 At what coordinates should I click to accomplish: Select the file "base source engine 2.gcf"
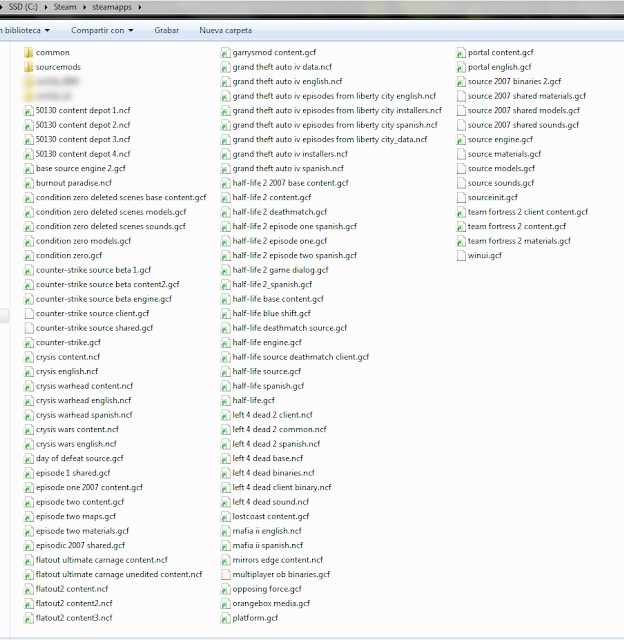[80, 169]
